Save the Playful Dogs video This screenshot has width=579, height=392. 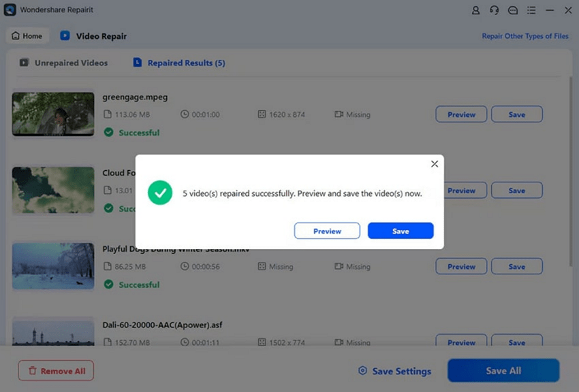(x=516, y=267)
